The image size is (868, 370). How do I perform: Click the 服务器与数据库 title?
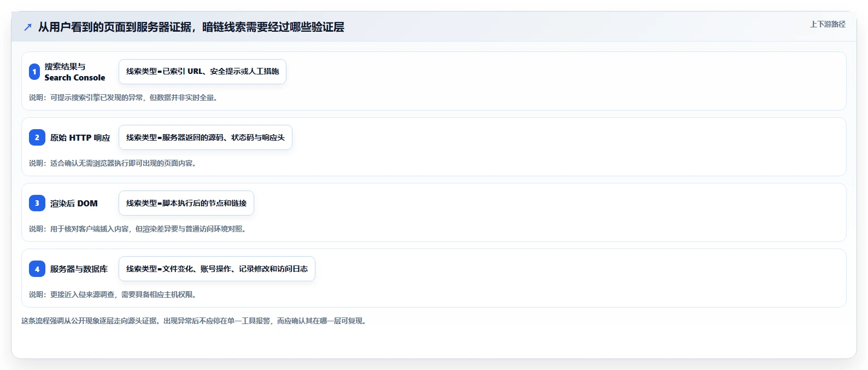[79, 269]
